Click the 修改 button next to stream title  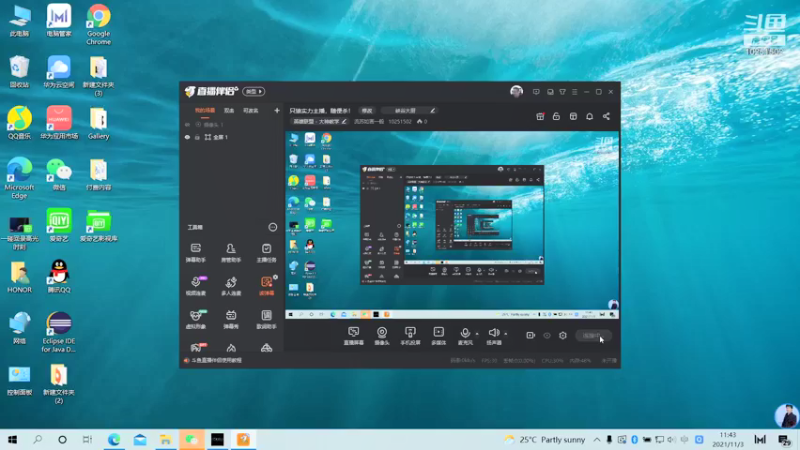[367, 111]
